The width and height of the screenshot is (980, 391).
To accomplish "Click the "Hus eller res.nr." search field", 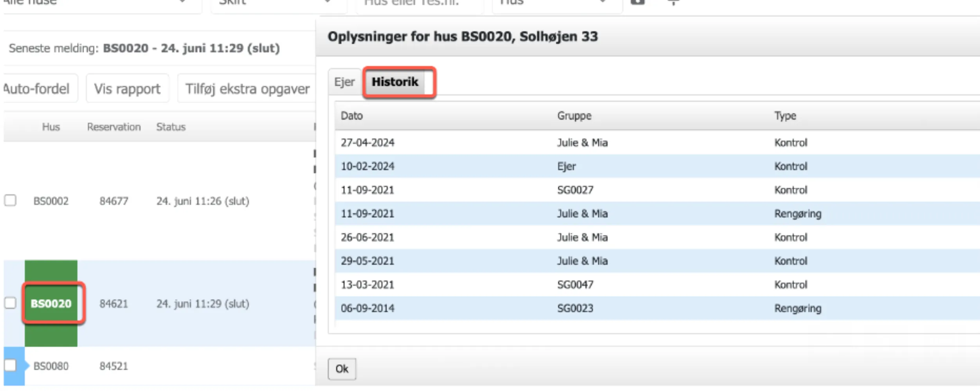I will click(418, 2).
